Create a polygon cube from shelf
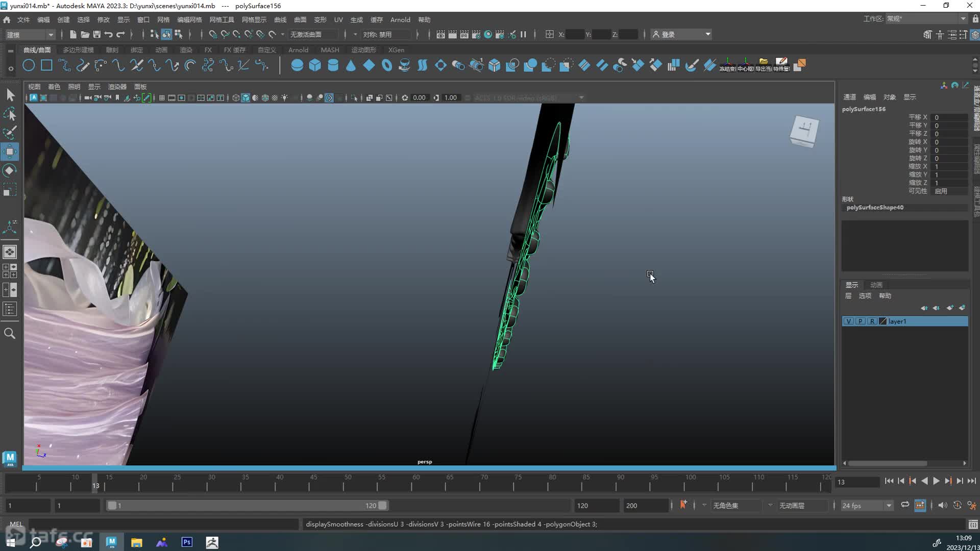This screenshot has height=551, width=980. pyautogui.click(x=315, y=65)
